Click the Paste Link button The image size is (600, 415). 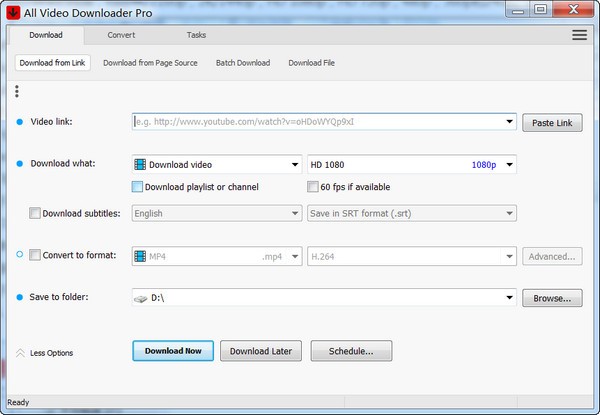point(552,123)
